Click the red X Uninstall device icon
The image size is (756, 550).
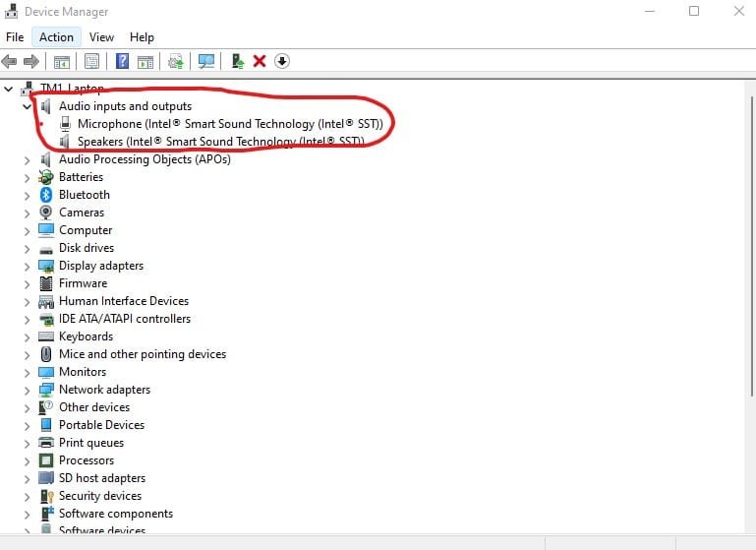[x=260, y=61]
